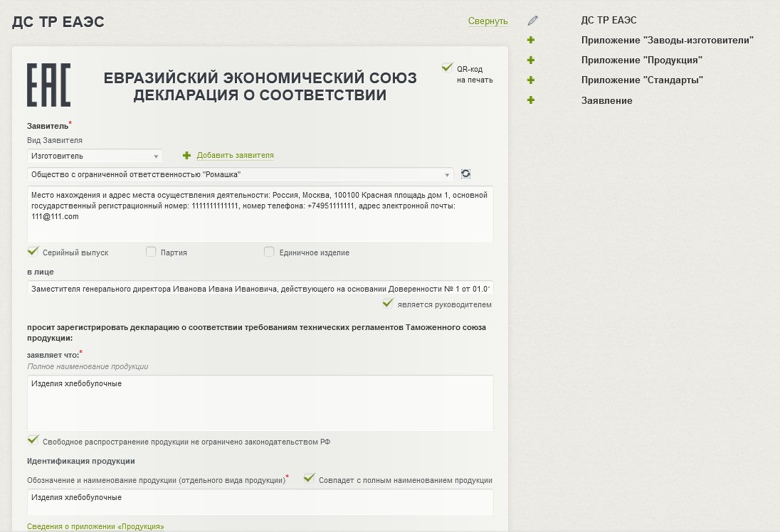
Task: Click the Добавить заявителя link
Action: coord(235,156)
